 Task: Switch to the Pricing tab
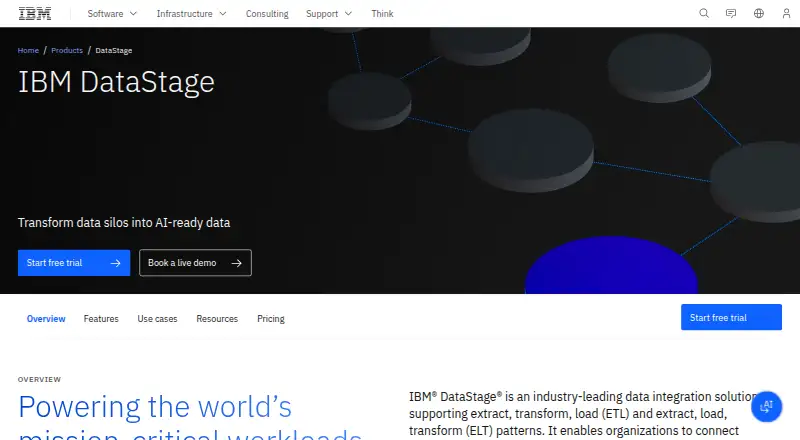[x=271, y=319]
